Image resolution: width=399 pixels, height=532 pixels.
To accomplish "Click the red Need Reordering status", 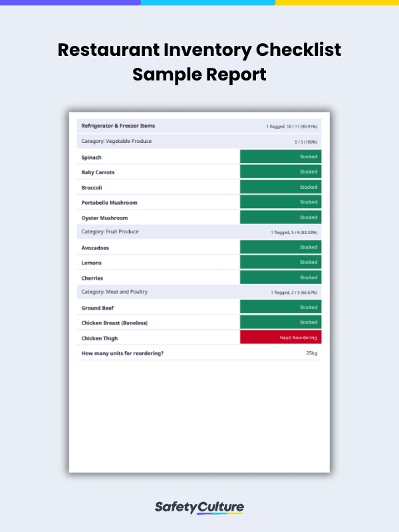I will (280, 338).
